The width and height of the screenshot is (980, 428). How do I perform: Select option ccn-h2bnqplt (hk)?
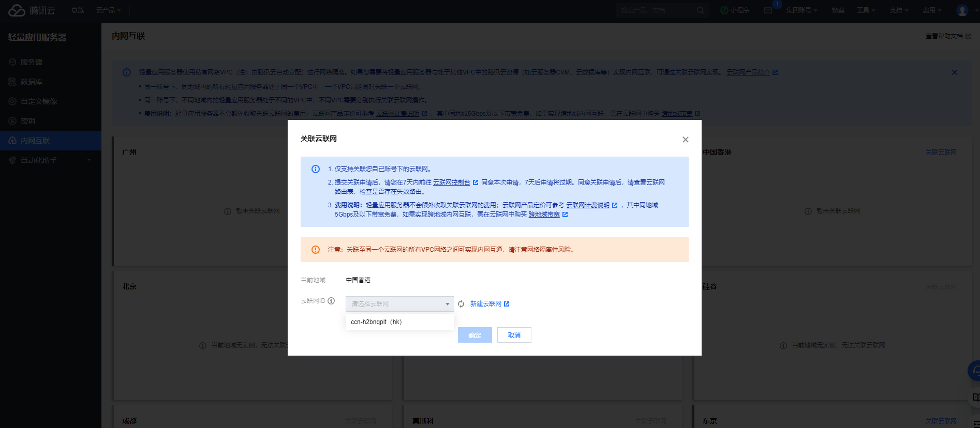[x=399, y=322]
